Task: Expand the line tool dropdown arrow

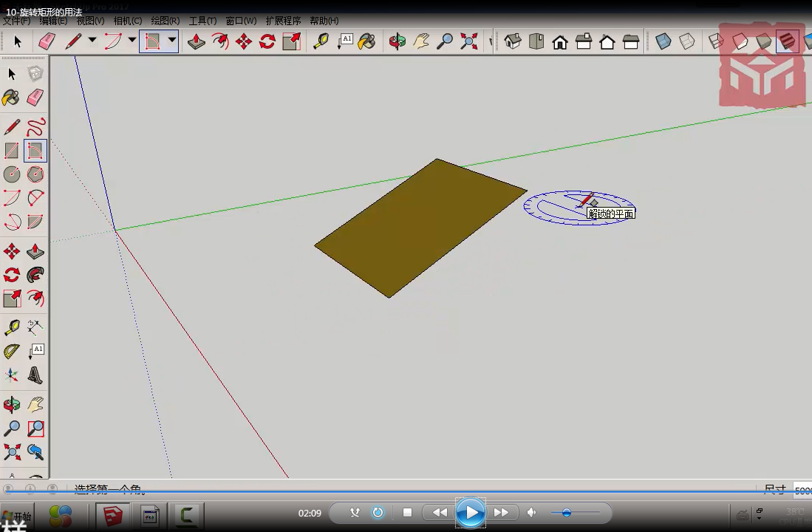Action: [x=92, y=41]
